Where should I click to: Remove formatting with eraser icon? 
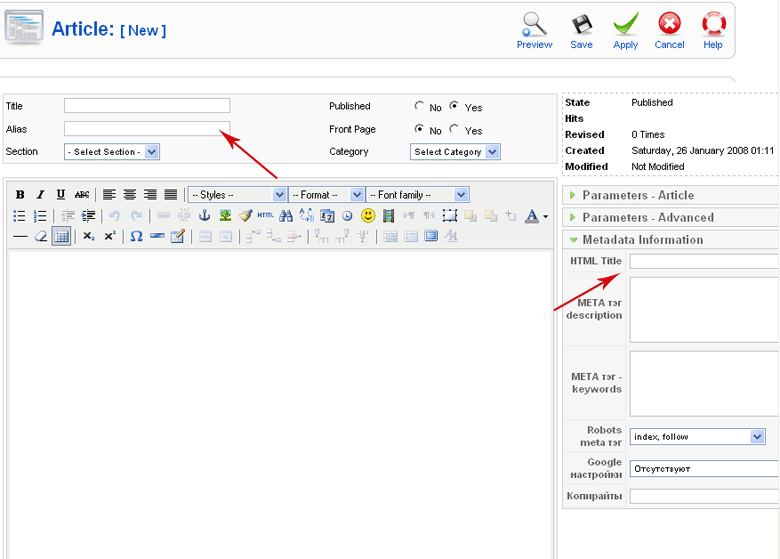41,237
